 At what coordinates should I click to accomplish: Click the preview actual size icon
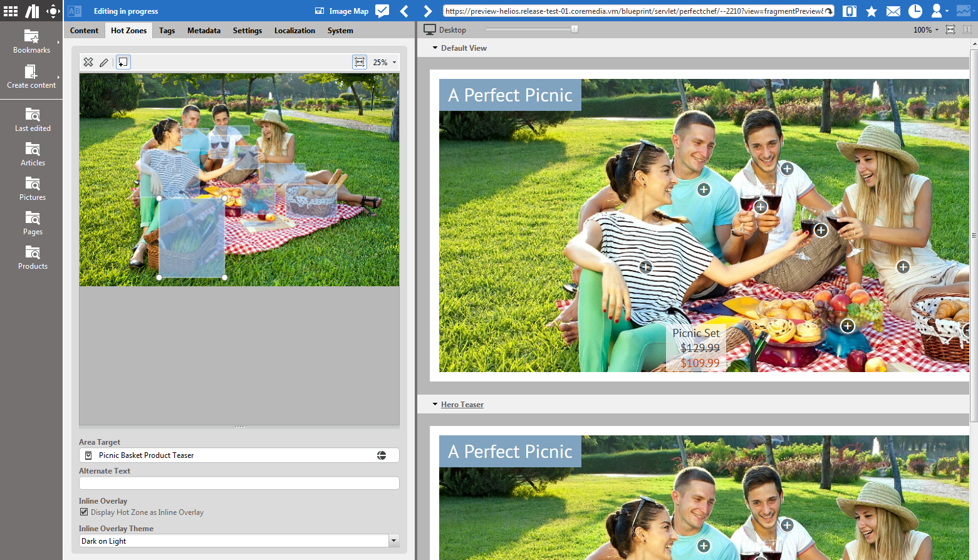[x=967, y=29]
